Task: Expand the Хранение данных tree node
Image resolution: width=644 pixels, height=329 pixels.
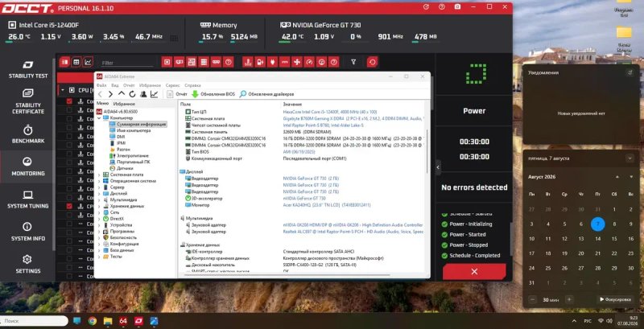Action: click(x=99, y=207)
